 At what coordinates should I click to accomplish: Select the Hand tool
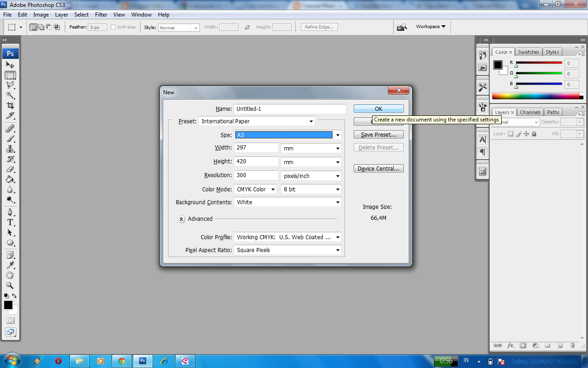point(10,275)
